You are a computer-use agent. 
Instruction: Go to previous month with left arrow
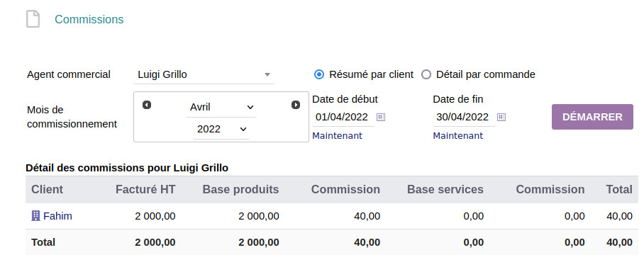147,105
